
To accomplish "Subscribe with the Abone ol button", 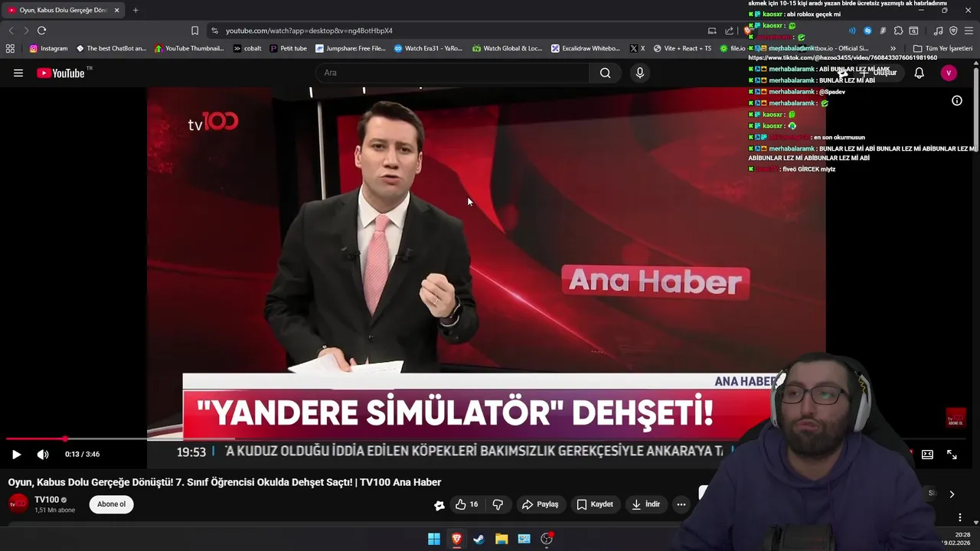I will tap(111, 504).
